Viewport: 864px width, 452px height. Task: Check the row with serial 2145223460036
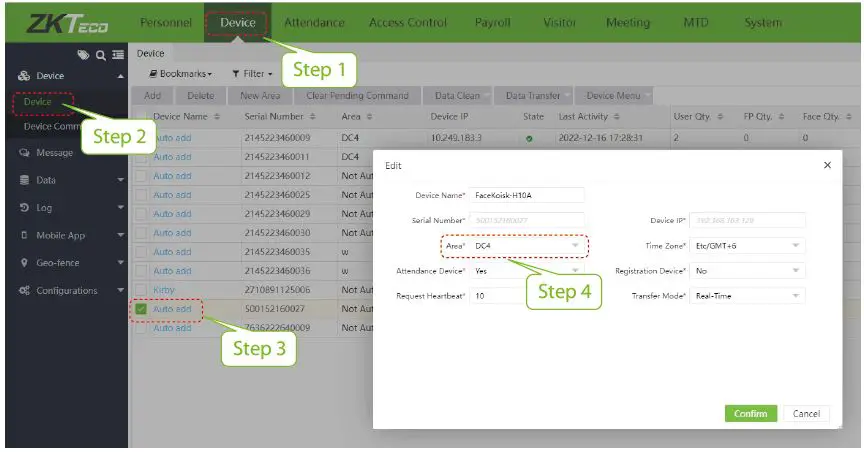[141, 271]
